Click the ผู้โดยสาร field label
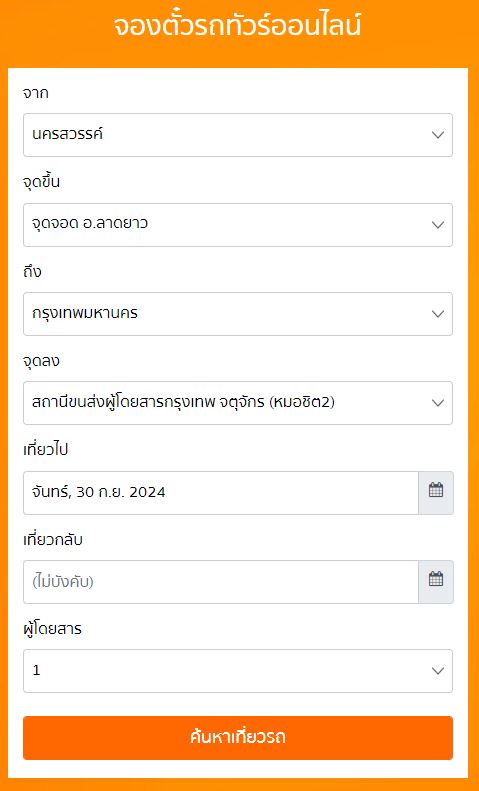 pyautogui.click(x=52, y=629)
